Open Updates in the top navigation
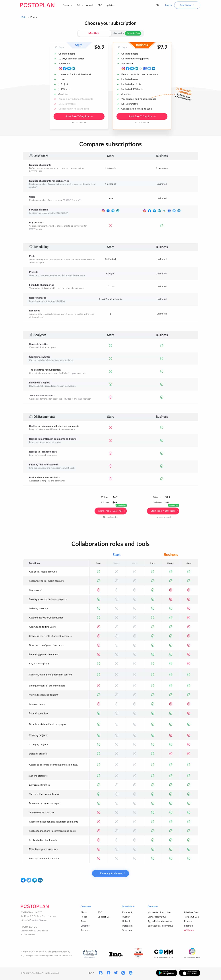 110,5
